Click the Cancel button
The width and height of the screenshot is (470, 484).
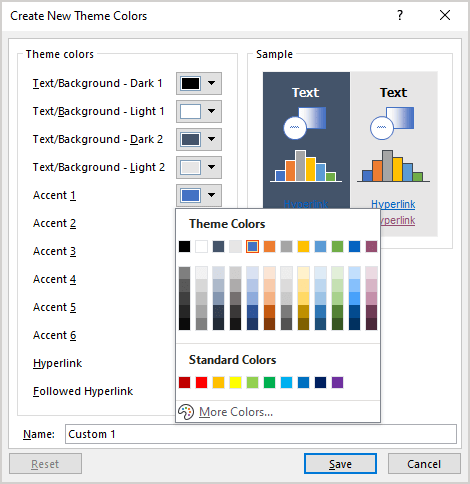[x=424, y=464]
